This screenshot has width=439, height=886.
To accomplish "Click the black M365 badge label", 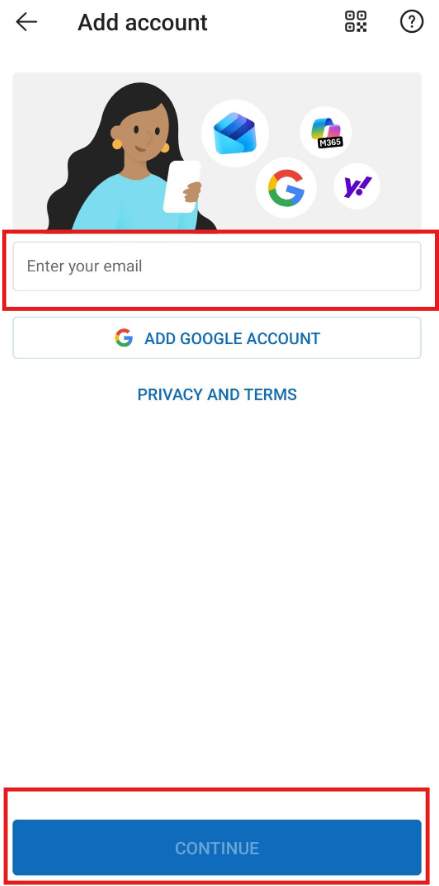I will 331,142.
